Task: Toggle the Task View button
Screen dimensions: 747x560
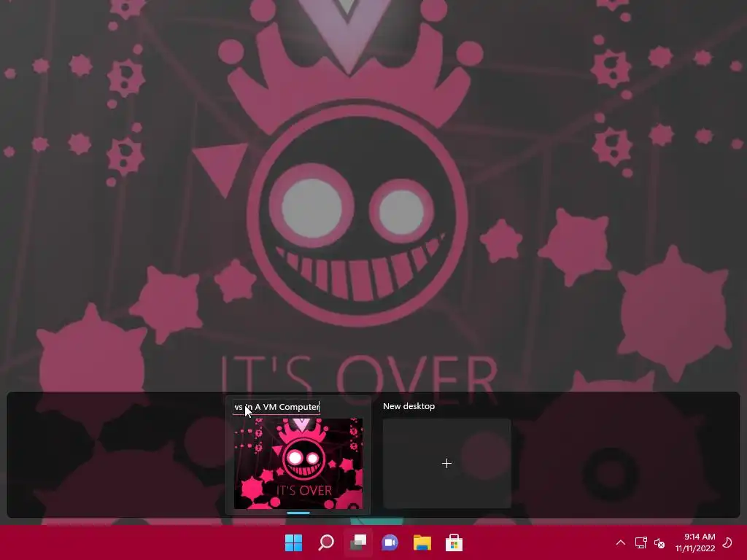Action: pyautogui.click(x=357, y=542)
